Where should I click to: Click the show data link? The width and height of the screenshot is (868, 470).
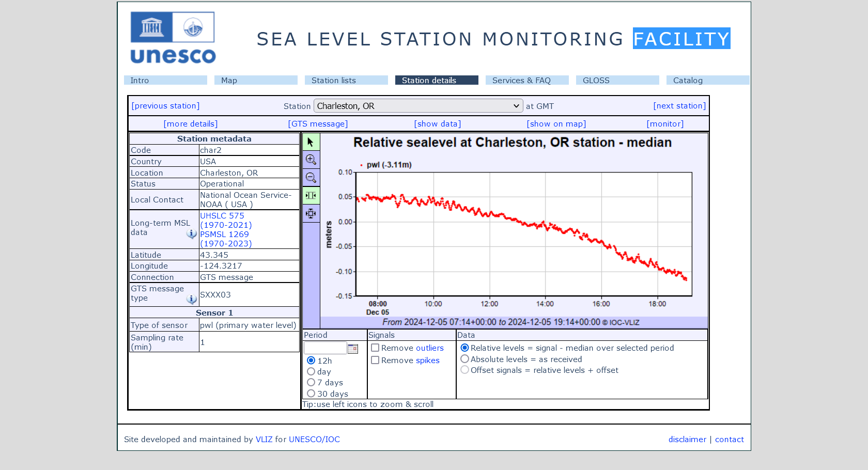pyautogui.click(x=438, y=124)
